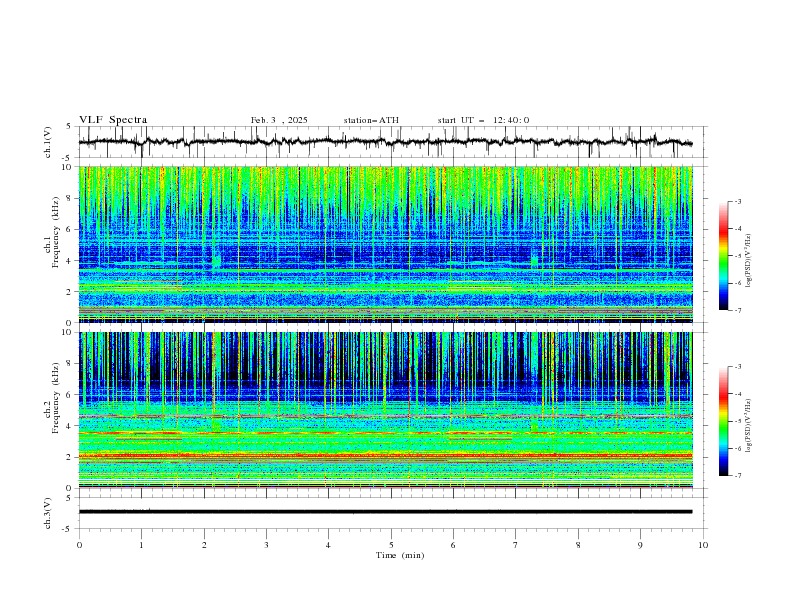The width and height of the screenshot is (792, 612).
Task: Click the "ch.1(V)" waveform axis label
Action: (48, 142)
